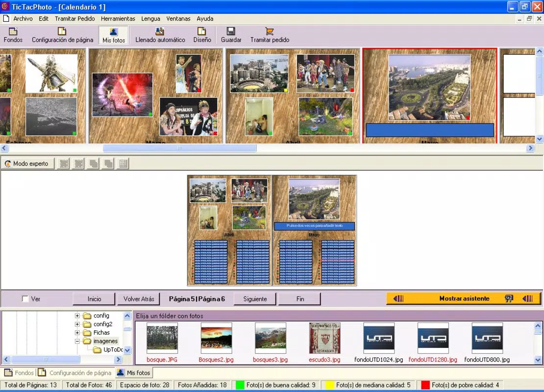Open the Edit menu
544x392 pixels.
pos(43,19)
